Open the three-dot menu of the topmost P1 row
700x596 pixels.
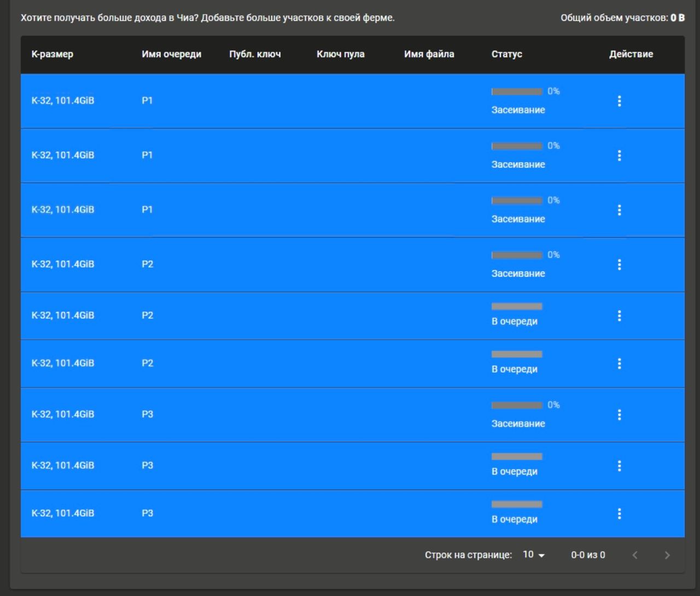click(x=619, y=101)
